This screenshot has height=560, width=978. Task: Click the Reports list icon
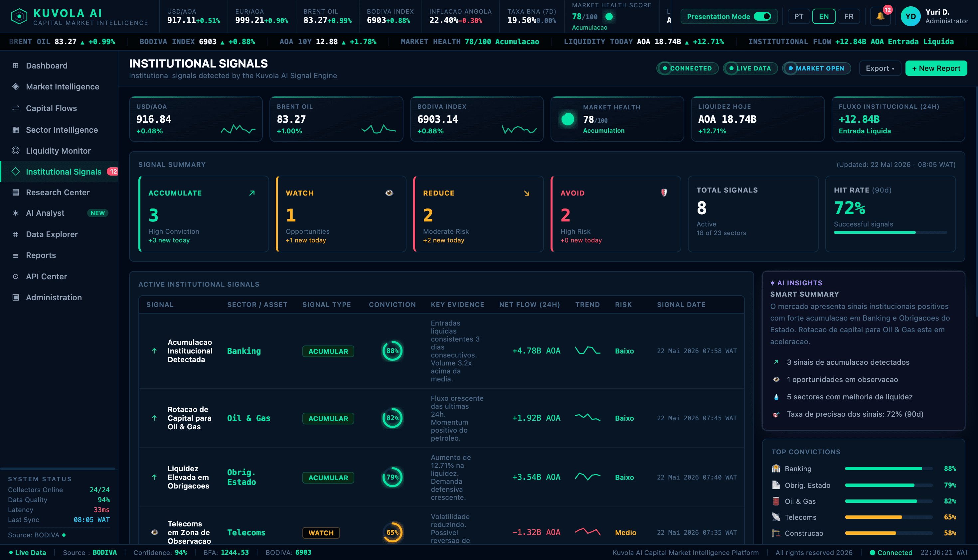tap(15, 255)
